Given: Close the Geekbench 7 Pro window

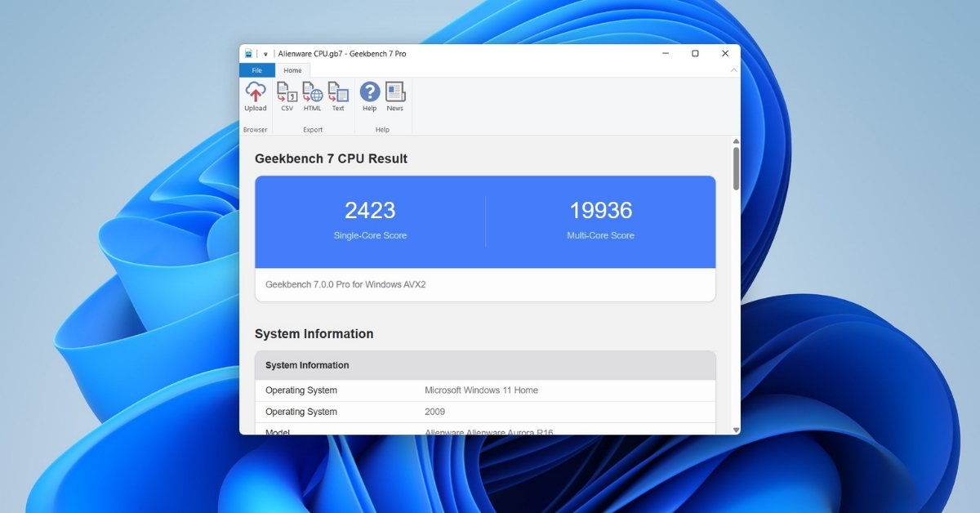Looking at the screenshot, I should 725,54.
